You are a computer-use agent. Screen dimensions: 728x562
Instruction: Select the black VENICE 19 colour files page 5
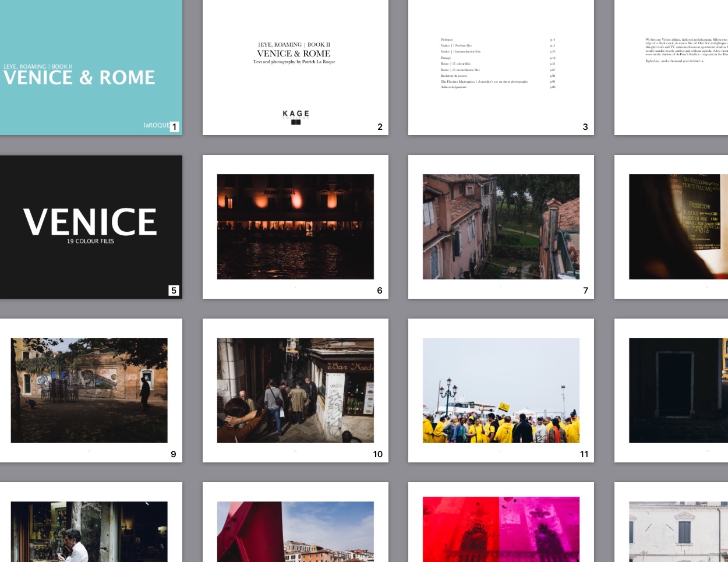pyautogui.click(x=91, y=227)
